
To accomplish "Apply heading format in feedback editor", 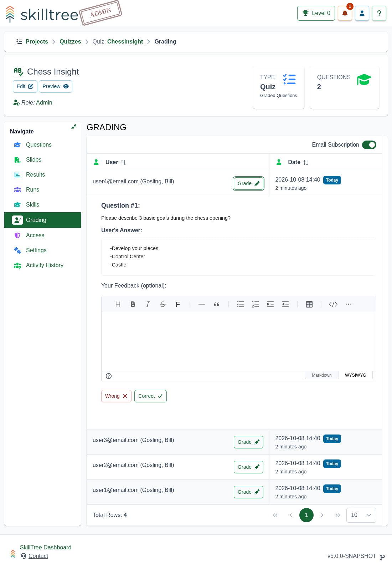I will [x=118, y=304].
